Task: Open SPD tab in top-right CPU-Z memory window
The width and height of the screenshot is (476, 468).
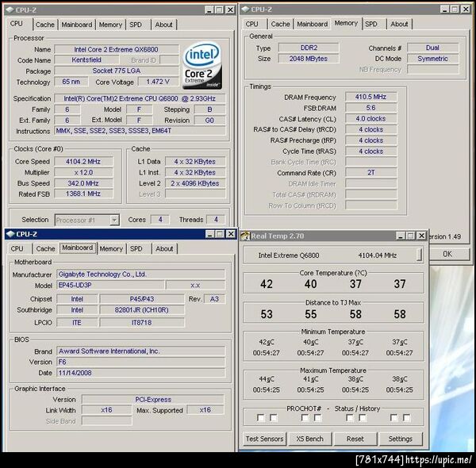Action: 371,24
